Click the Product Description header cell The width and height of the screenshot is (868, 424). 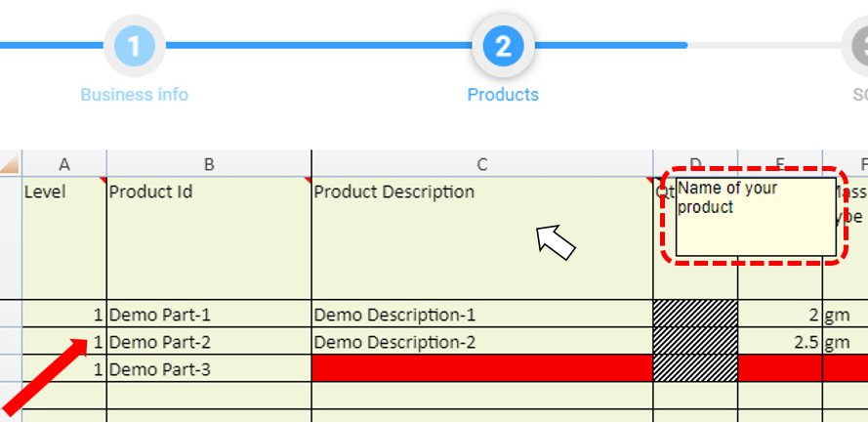[x=482, y=237]
